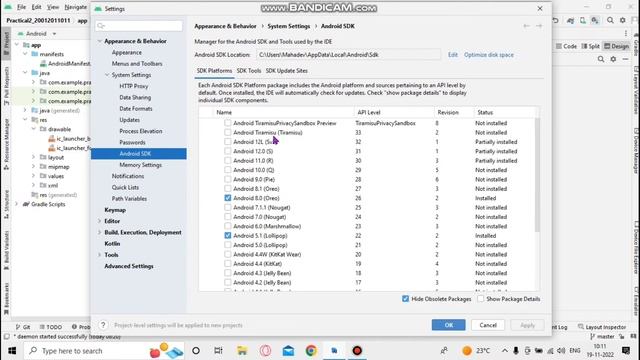Toggle Hide Obsolete Packages checkbox
The width and height of the screenshot is (640, 360).
click(405, 299)
